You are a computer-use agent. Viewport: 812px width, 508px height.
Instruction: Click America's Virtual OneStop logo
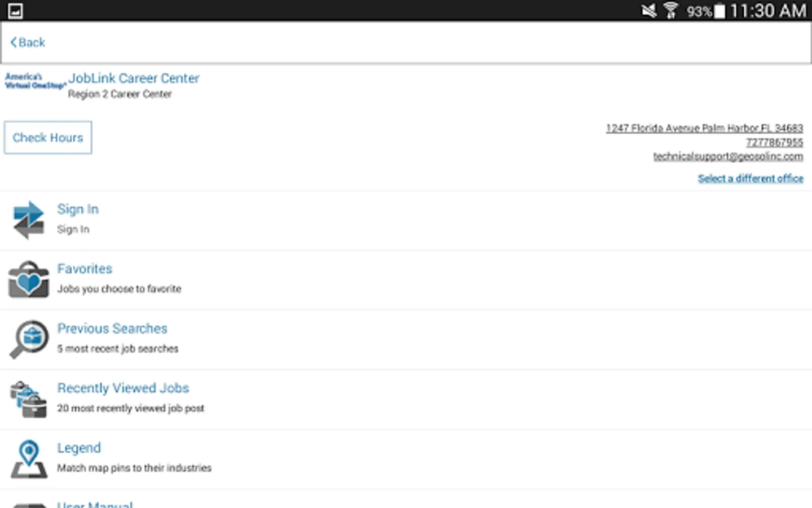(35, 81)
